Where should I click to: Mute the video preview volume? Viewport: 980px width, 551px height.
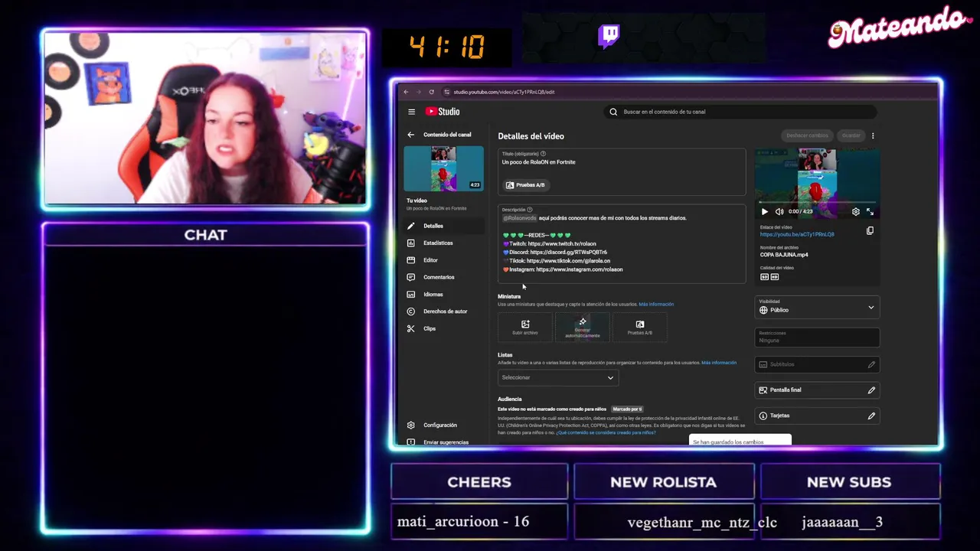click(x=779, y=212)
